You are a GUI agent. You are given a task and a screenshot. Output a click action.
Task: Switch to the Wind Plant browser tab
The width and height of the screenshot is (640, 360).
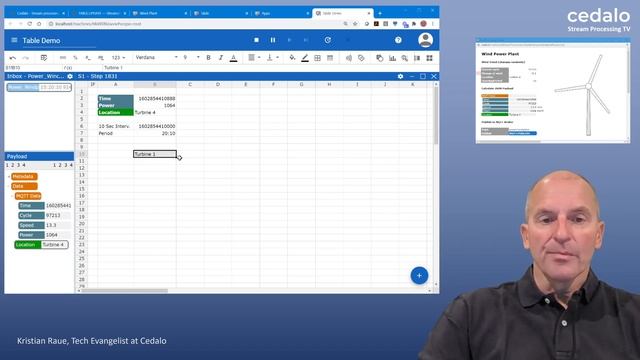(x=160, y=13)
